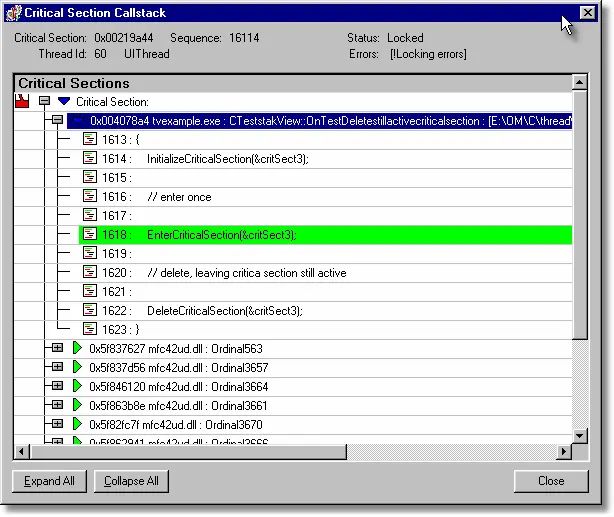Click green arrow icon of Ordinal3657 row
Screen dimensions: 614x517
tap(77, 367)
